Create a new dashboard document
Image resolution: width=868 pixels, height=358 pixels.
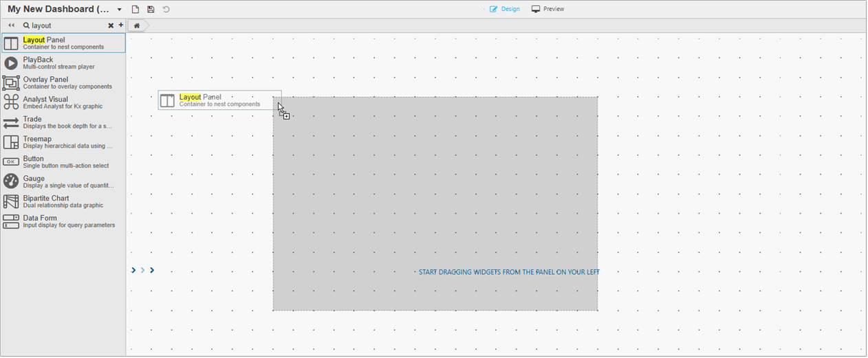[x=135, y=10]
